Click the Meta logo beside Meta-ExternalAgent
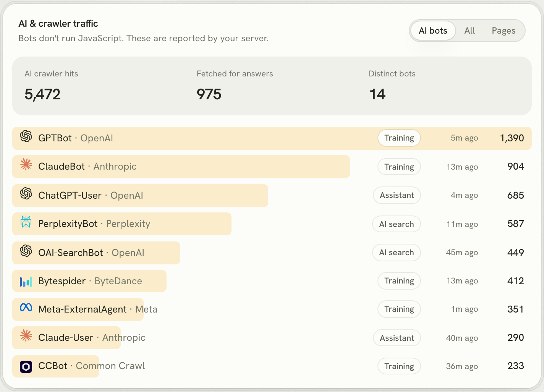This screenshot has width=544, height=392. click(26, 307)
